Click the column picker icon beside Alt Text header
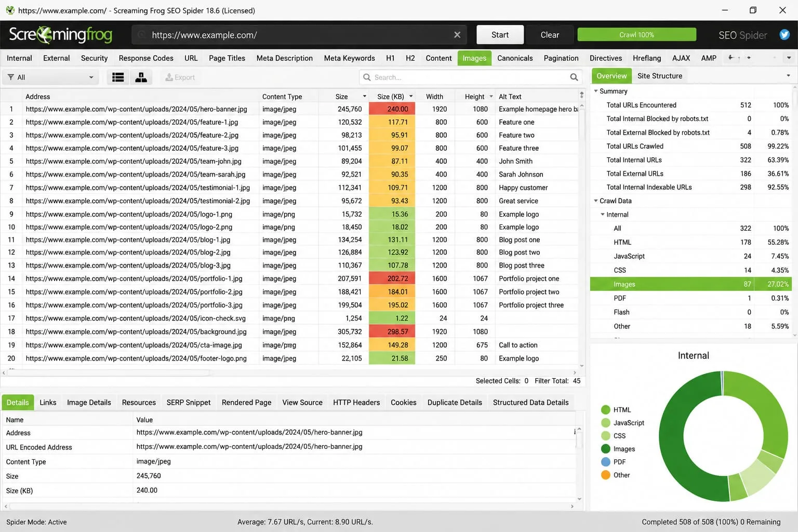 click(x=581, y=95)
